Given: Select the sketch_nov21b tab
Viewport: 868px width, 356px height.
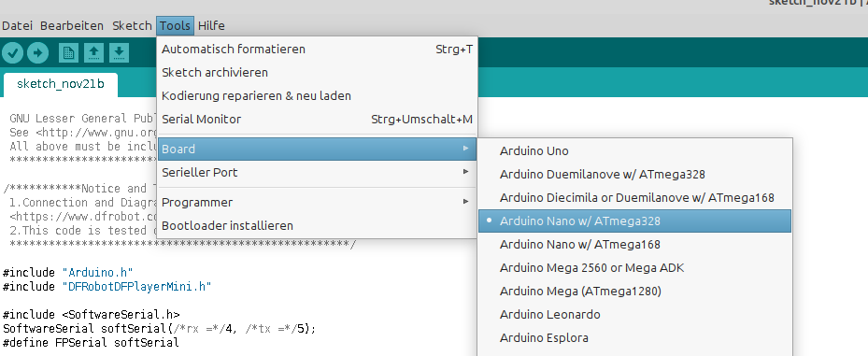Looking at the screenshot, I should 61,84.
